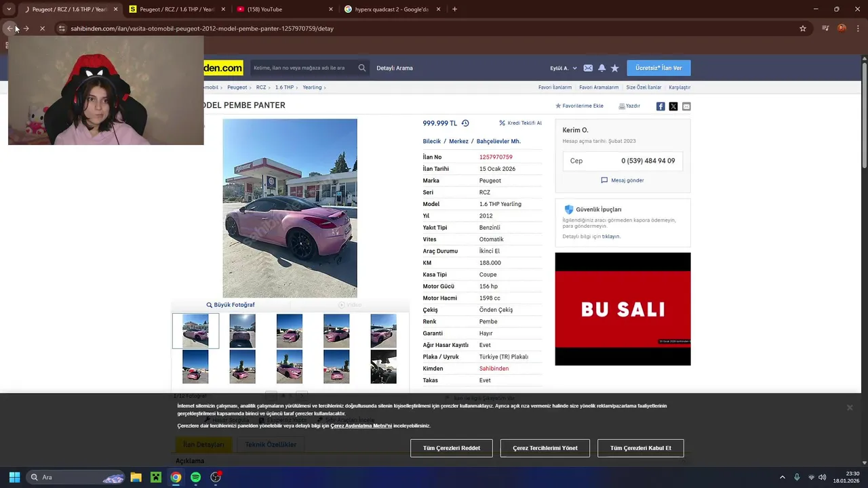Open Chrome tab search dropdown
Screen dimensions: 868x488
[9, 9]
